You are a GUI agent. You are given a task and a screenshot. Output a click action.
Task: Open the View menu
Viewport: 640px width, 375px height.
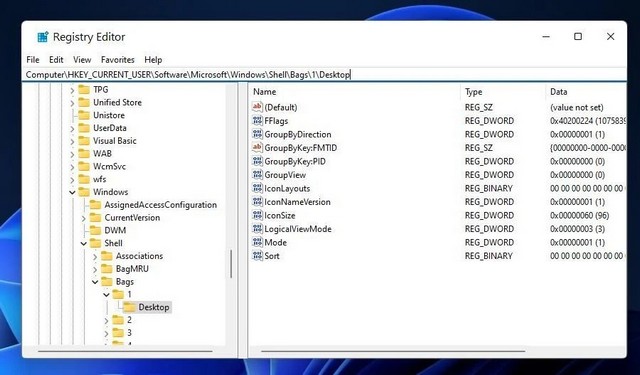coord(82,60)
